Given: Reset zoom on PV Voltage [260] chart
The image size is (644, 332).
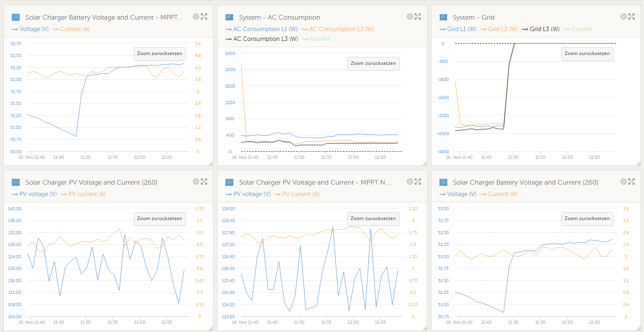Looking at the screenshot, I should [159, 219].
